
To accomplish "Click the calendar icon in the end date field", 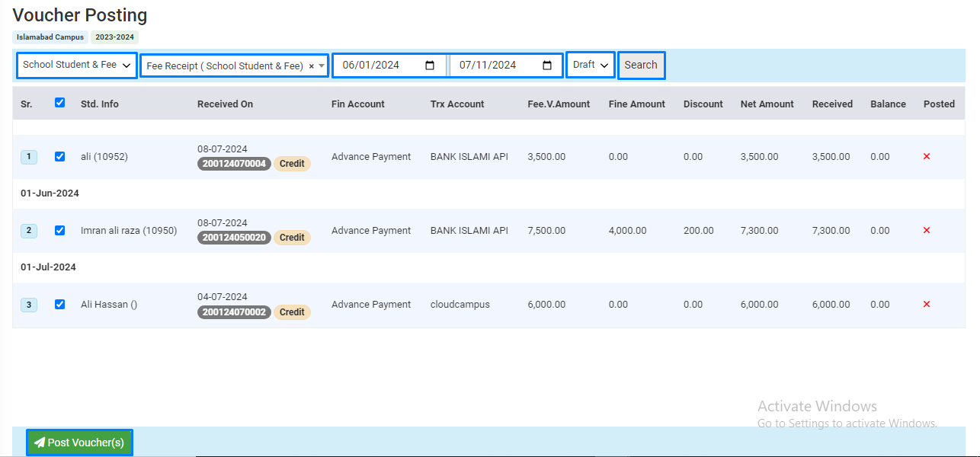I will coord(547,66).
